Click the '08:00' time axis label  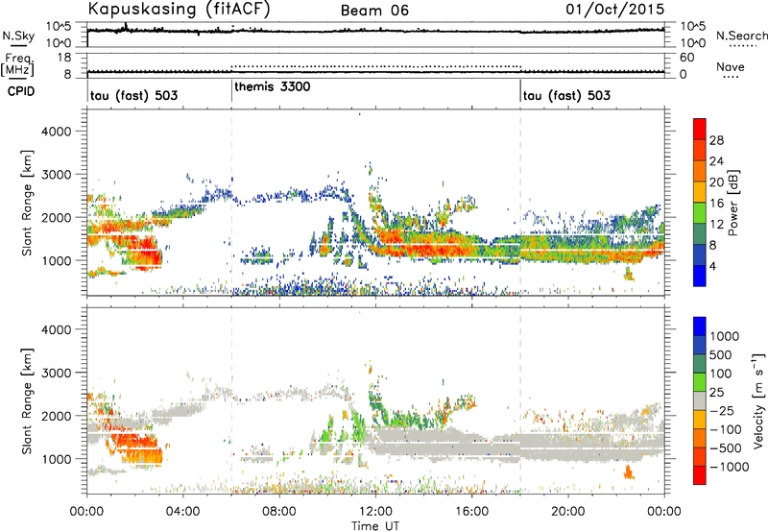tap(278, 512)
